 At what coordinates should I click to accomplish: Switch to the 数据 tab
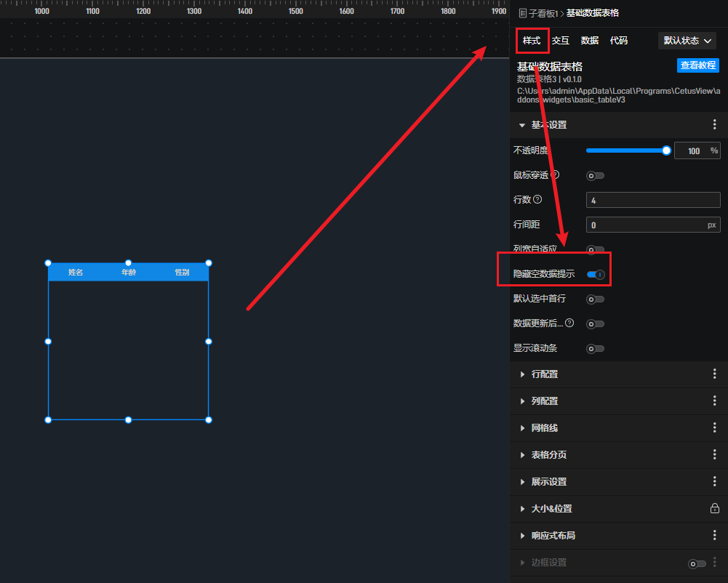(x=590, y=41)
